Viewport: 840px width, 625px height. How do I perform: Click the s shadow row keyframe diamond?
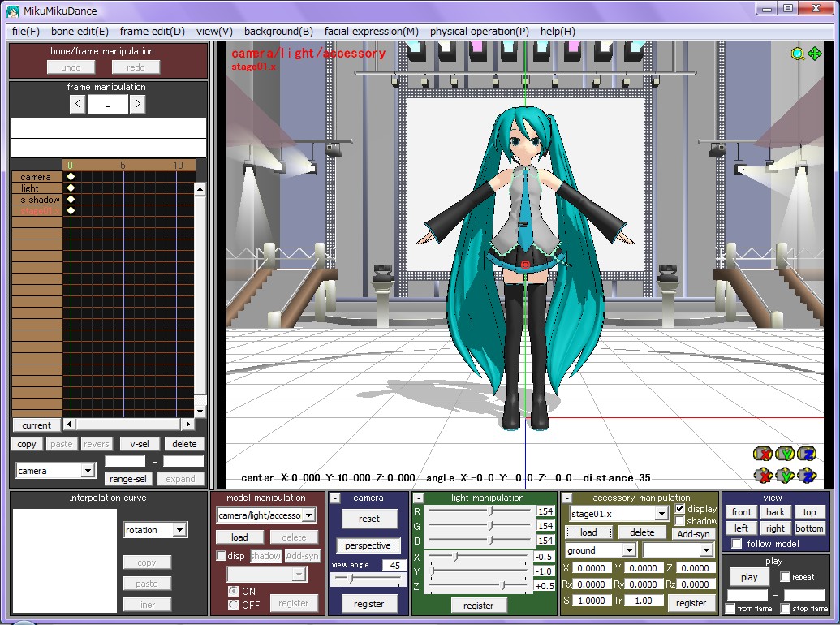point(71,199)
